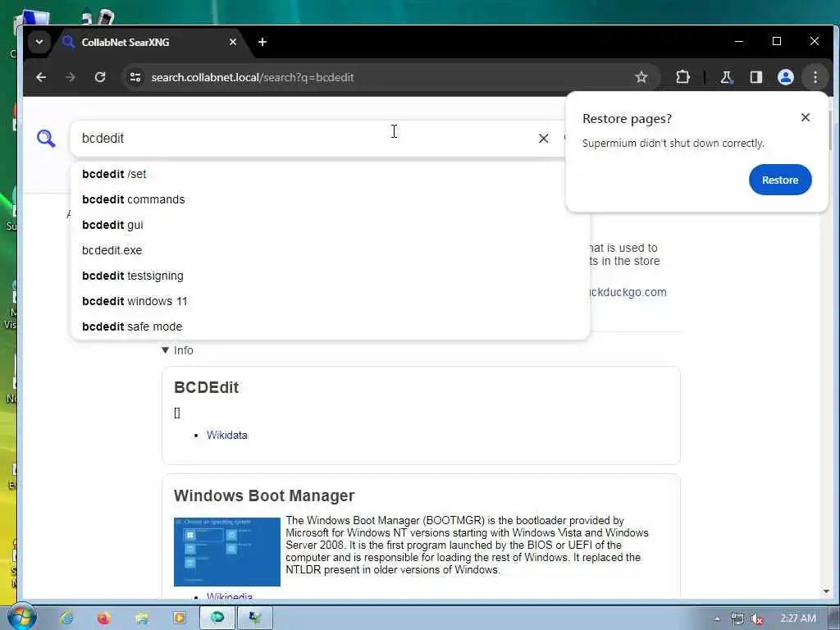
Task: Launch Firefox from the taskbar
Action: 104,619
